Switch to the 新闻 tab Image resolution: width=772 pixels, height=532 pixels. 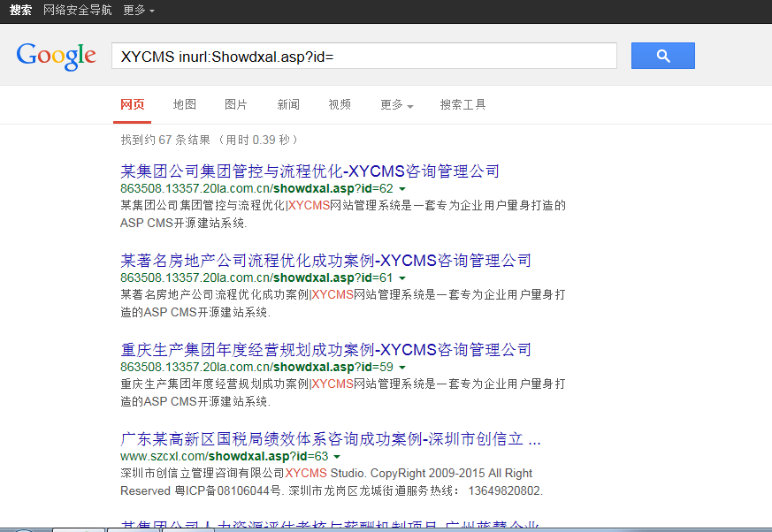(x=288, y=104)
